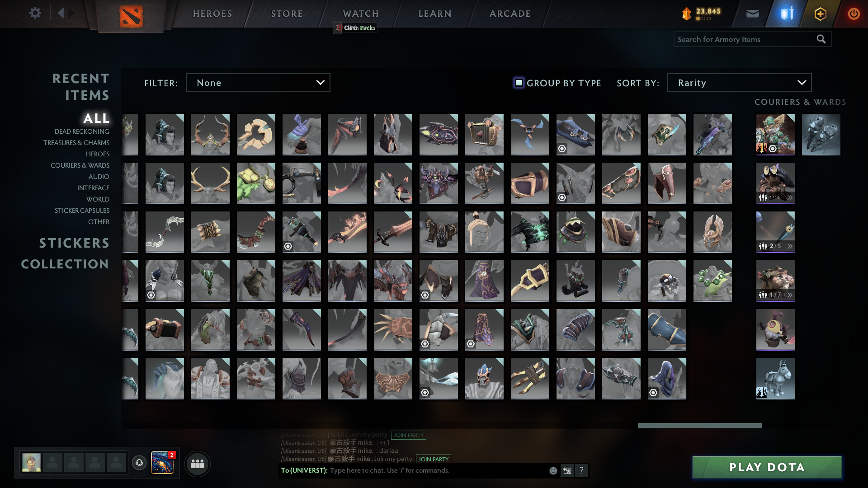
Task: Open the chat emoticon smiley picker
Action: click(553, 471)
